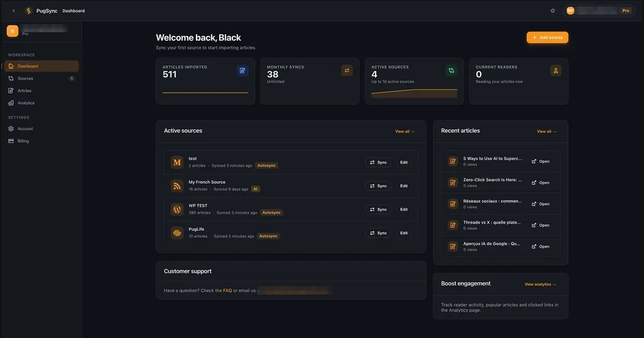Click the Autosync tag on PugLife

tap(269, 237)
